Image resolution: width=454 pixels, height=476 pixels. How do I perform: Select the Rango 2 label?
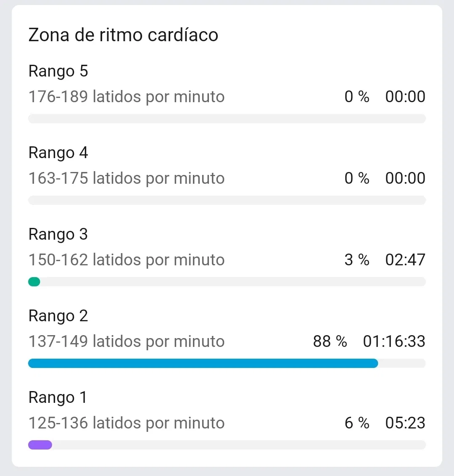pyautogui.click(x=58, y=316)
